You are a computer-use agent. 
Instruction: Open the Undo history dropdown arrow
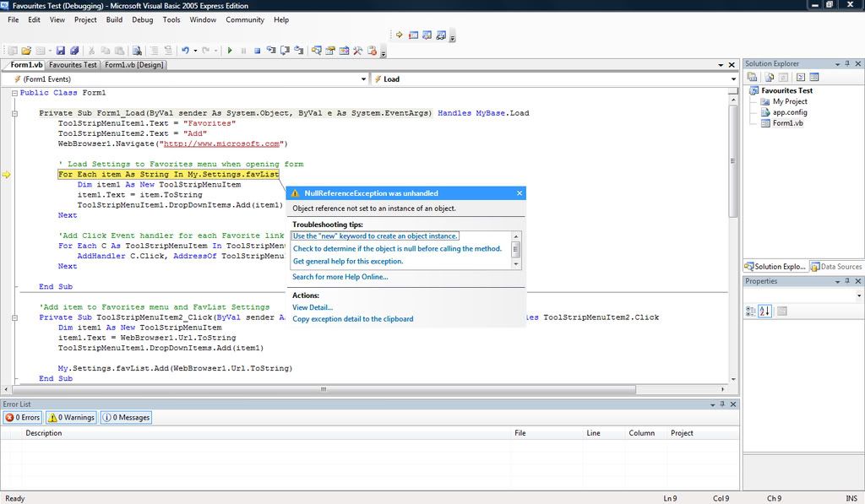point(195,51)
